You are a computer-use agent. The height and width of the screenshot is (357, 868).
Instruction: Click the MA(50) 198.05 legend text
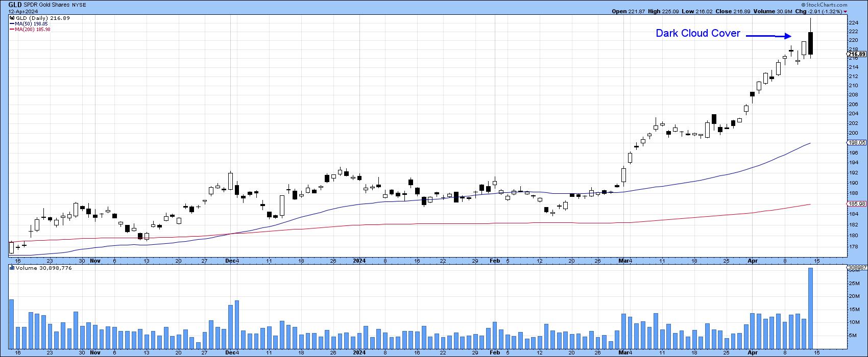point(31,24)
